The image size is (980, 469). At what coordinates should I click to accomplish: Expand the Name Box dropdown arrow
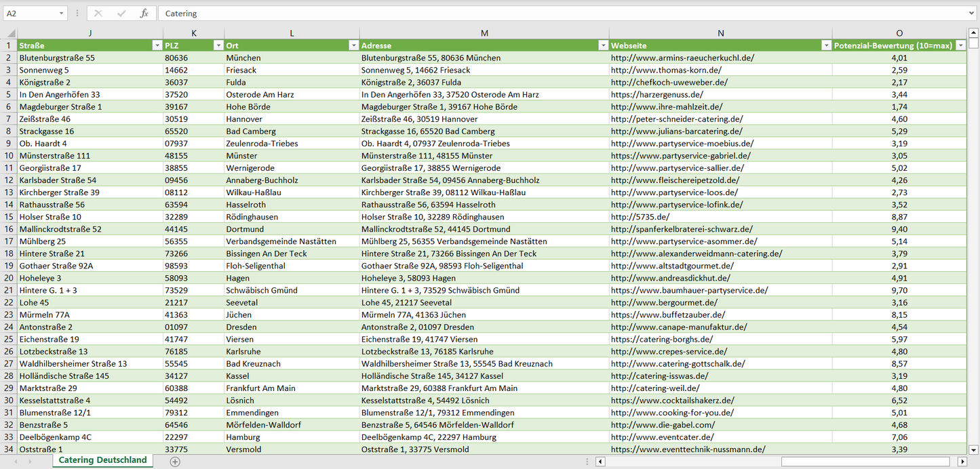point(61,14)
